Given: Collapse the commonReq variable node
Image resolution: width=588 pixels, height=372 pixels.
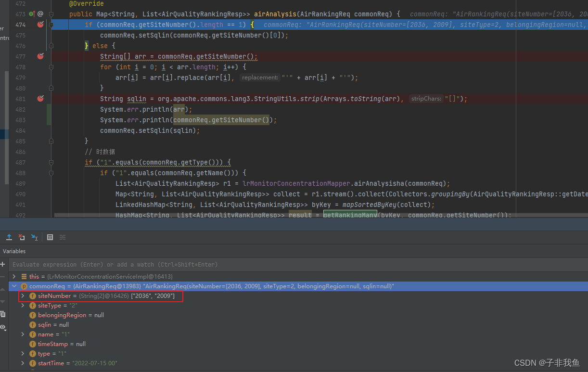Looking at the screenshot, I should (14, 286).
